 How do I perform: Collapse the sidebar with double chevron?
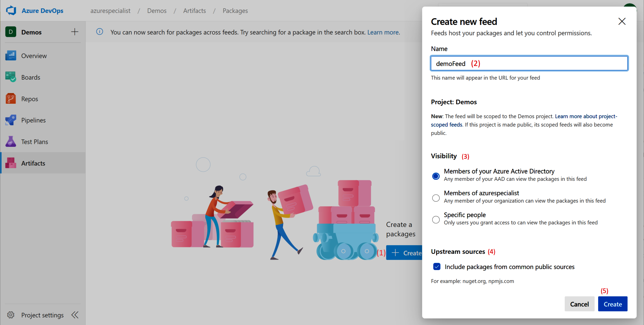75,315
